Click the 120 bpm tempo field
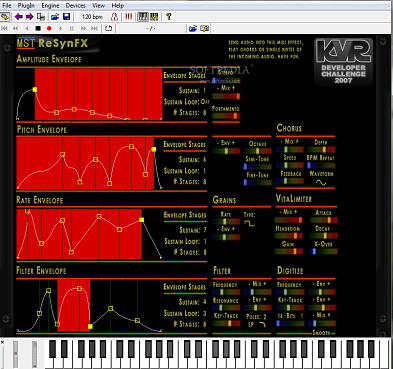 click(x=92, y=17)
